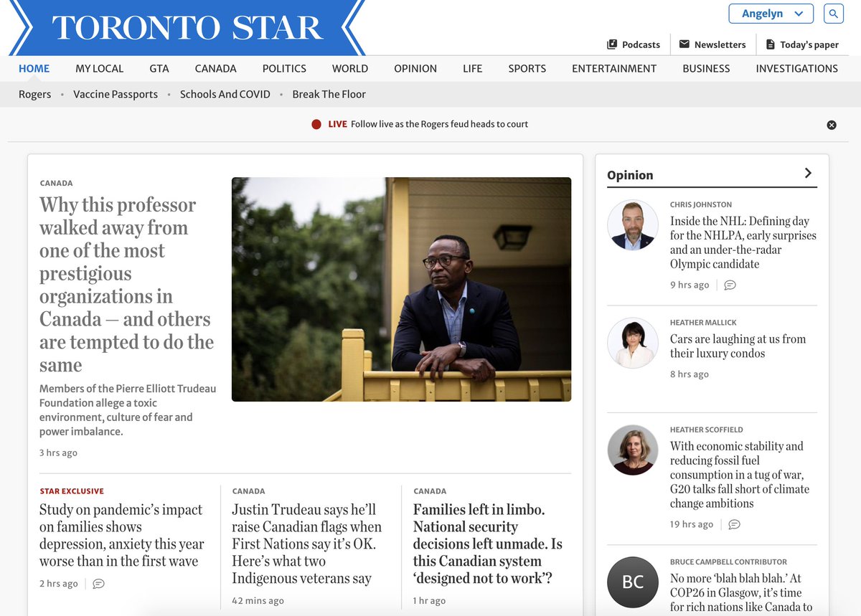Click the Opinion panel heading

[x=630, y=175]
